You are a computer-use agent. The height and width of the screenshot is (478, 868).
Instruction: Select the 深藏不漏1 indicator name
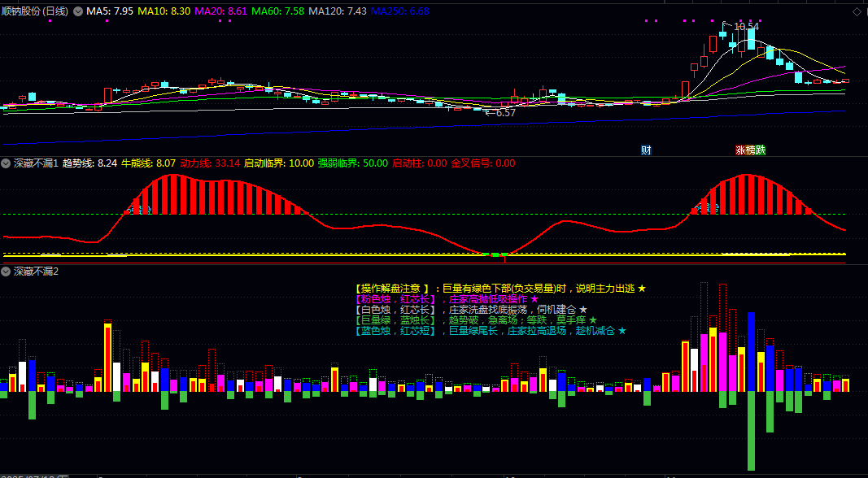pos(36,163)
